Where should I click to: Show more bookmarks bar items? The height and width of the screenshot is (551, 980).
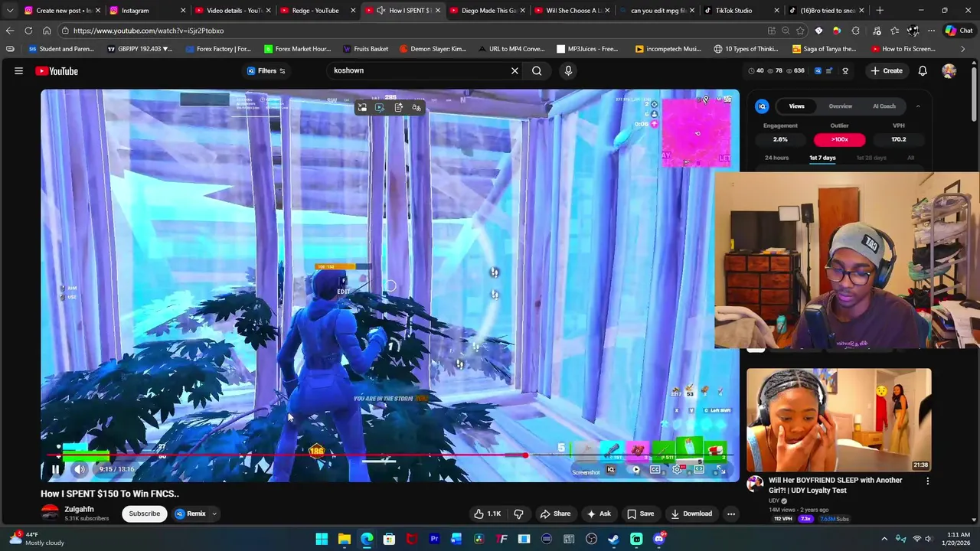(963, 49)
